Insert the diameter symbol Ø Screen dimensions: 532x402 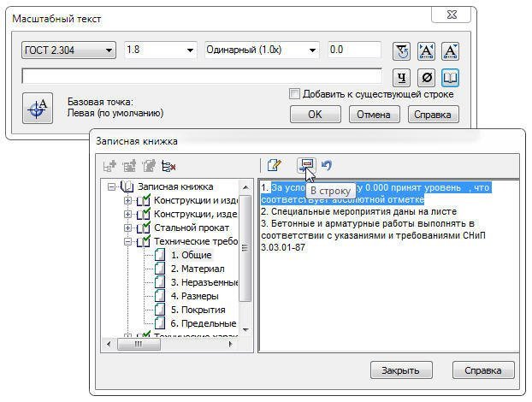click(426, 78)
